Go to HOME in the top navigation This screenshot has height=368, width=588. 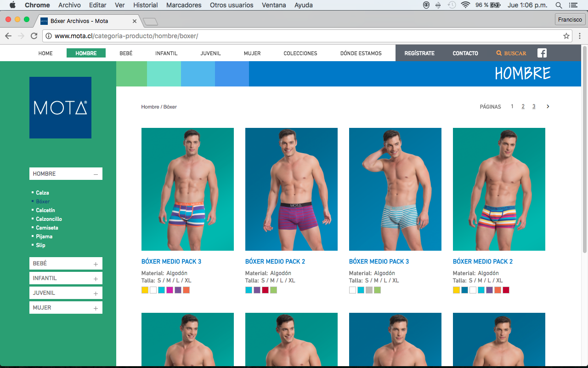(45, 53)
